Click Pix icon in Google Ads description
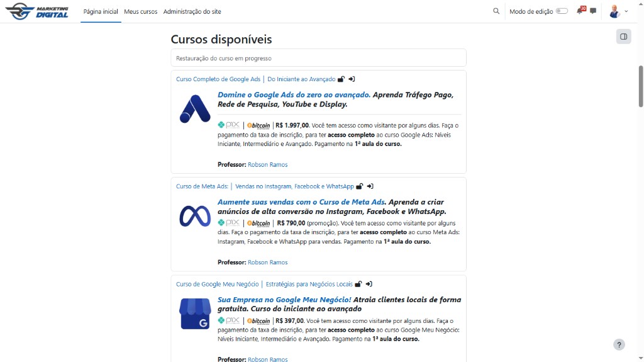Viewport: 644px width, 362px height. [x=229, y=125]
